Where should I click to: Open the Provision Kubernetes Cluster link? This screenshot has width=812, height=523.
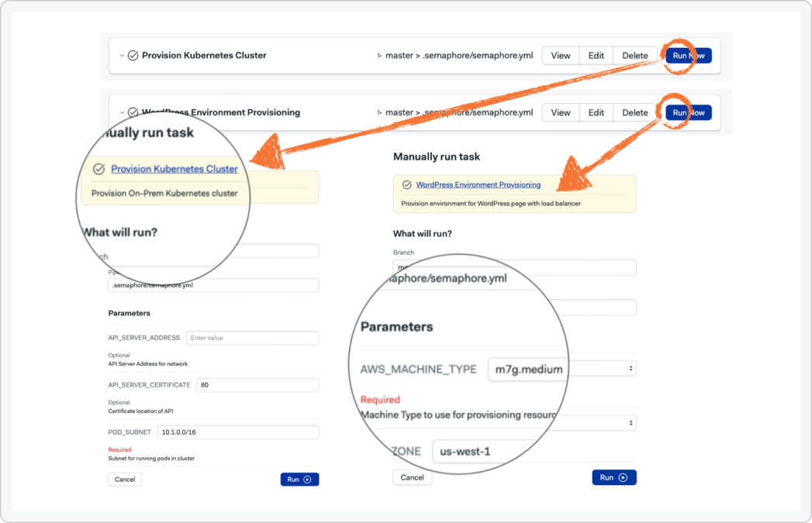[174, 169]
